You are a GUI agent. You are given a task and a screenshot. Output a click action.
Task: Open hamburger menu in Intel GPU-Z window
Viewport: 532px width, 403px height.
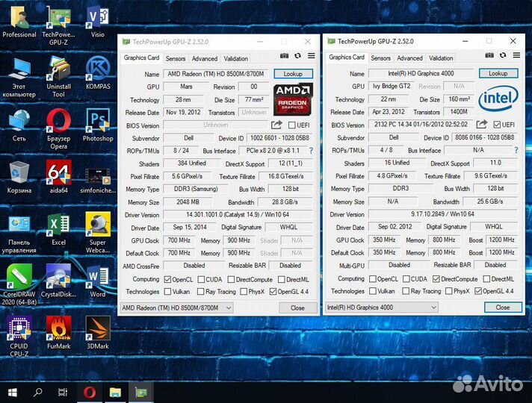pyautogui.click(x=516, y=55)
